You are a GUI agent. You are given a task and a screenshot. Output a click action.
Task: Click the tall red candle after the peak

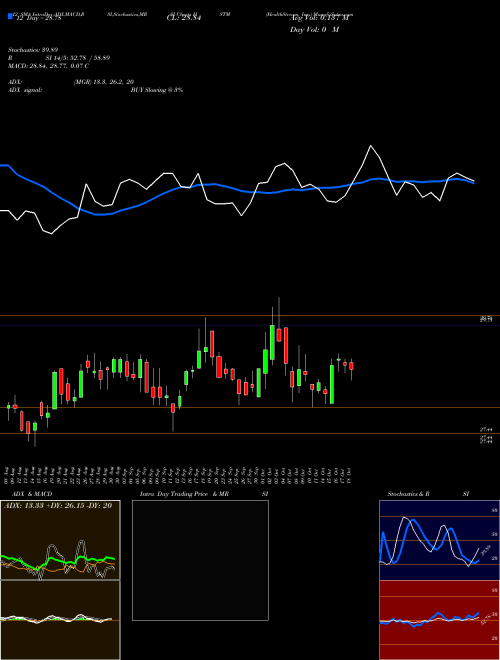pyautogui.click(x=286, y=346)
